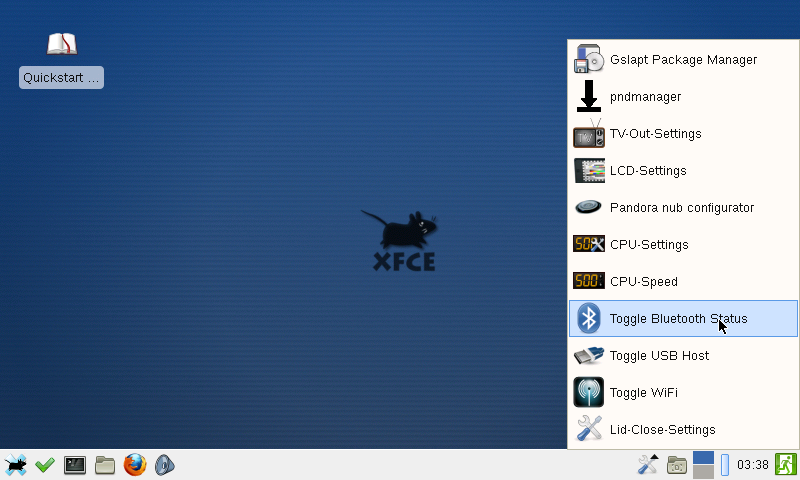Image resolution: width=800 pixels, height=480 pixels.
Task: Click the green checkmark panel icon
Action: tap(45, 465)
